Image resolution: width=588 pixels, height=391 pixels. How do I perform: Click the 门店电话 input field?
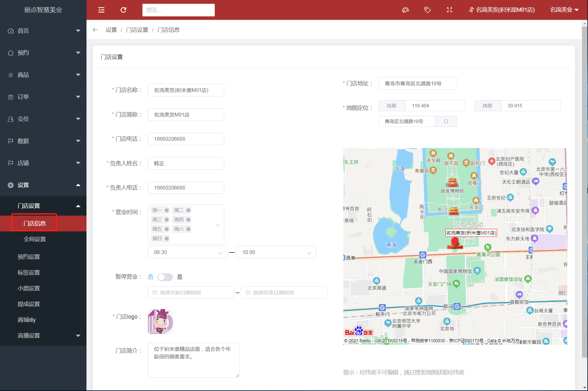[x=186, y=139]
